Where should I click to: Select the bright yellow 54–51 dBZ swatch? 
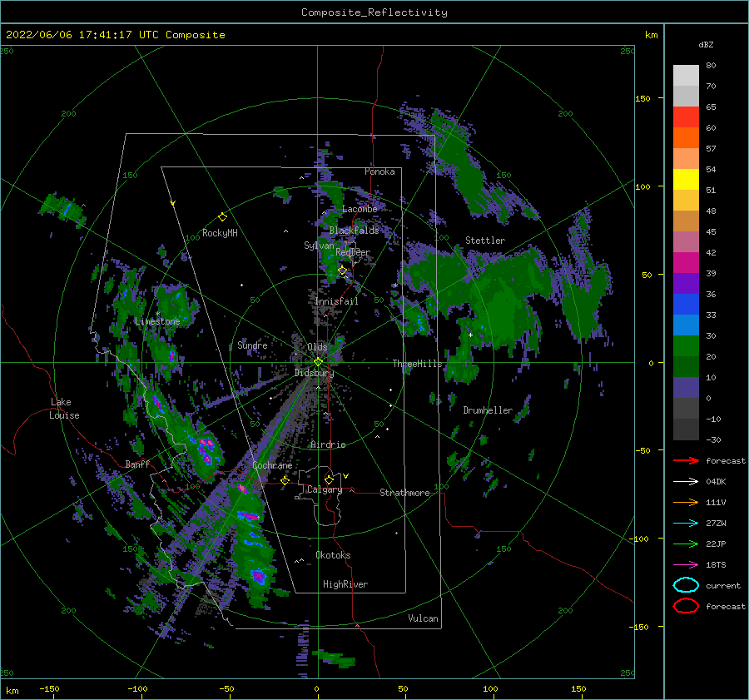[x=686, y=180]
